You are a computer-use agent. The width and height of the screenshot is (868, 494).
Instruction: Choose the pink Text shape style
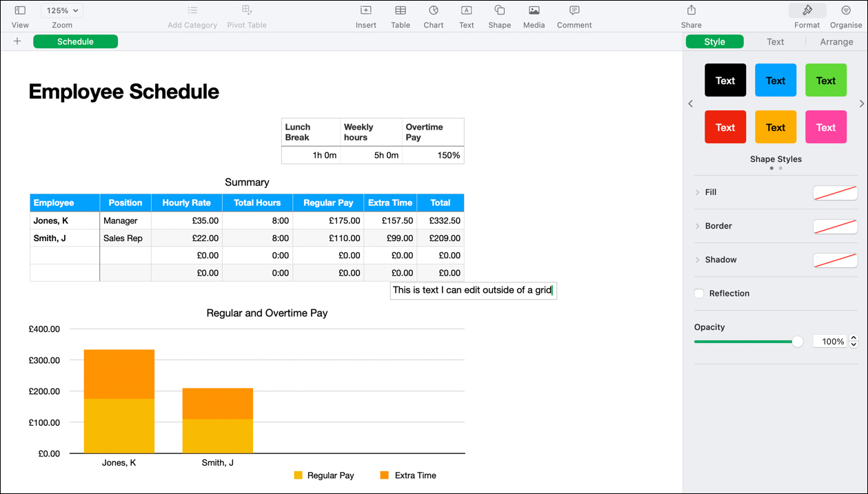click(825, 127)
